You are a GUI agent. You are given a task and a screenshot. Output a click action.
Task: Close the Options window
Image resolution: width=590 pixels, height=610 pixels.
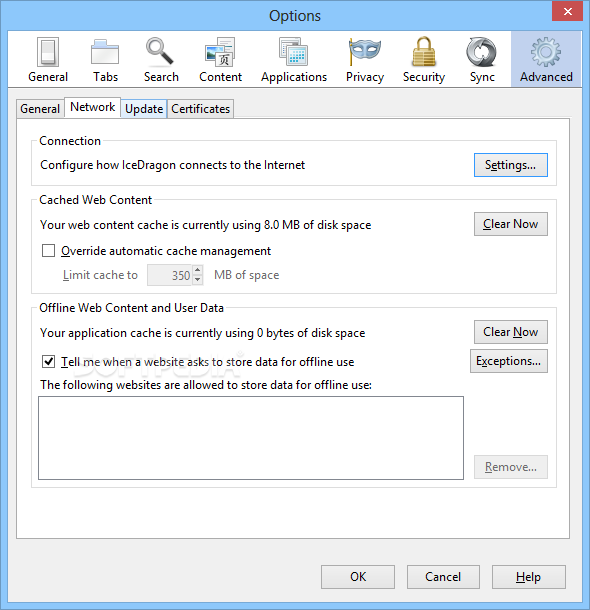(567, 11)
